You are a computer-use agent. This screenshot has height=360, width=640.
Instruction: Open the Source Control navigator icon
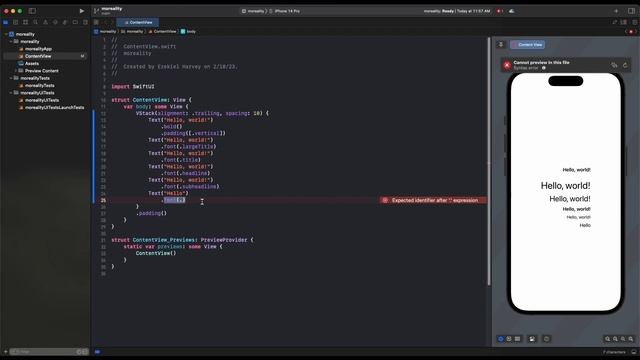pos(16,22)
